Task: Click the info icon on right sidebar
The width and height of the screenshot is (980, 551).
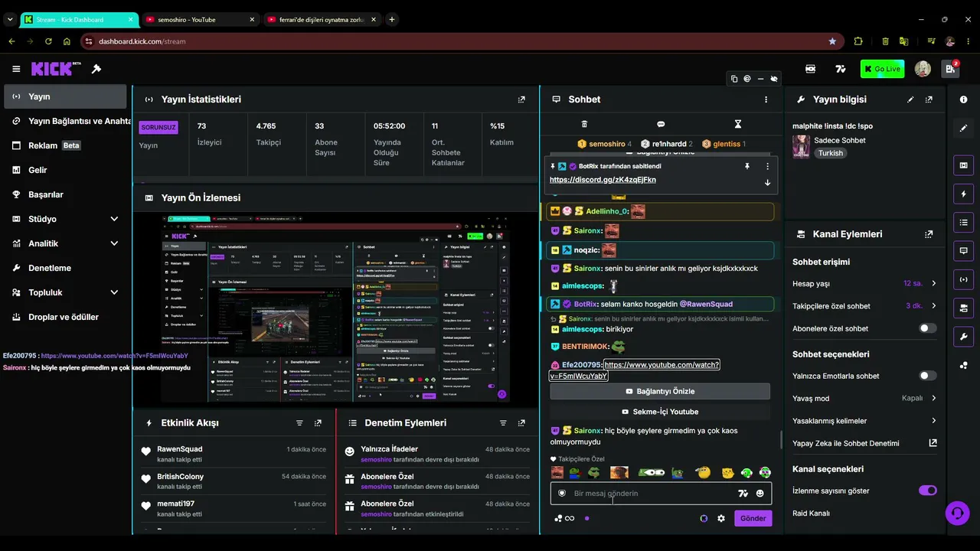Action: (963, 99)
